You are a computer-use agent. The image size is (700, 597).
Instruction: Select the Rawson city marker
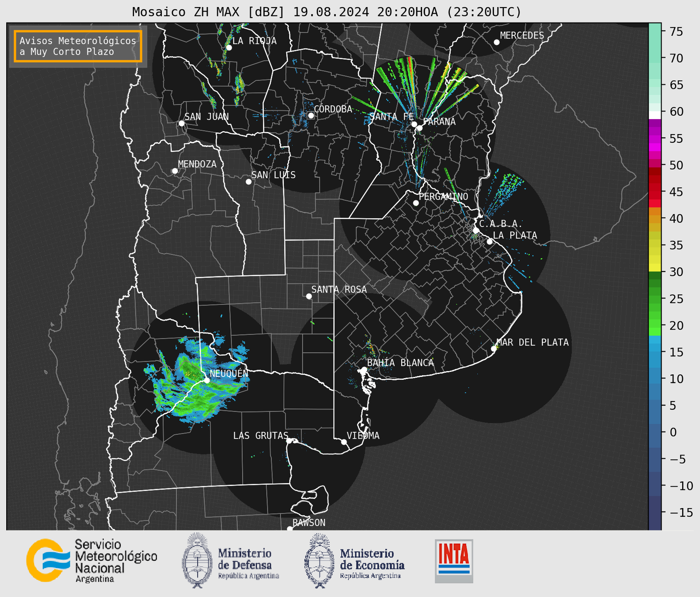click(290, 528)
